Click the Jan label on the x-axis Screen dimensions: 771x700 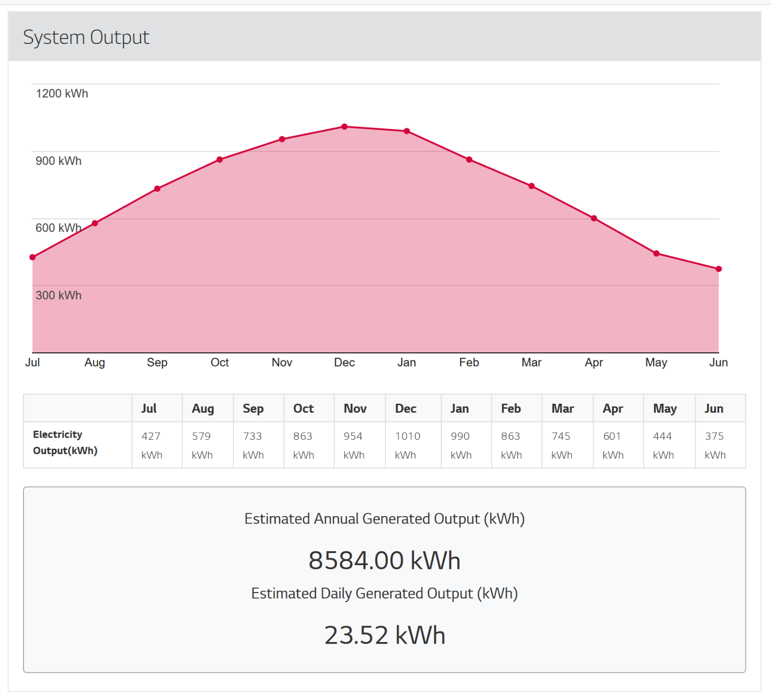(407, 362)
